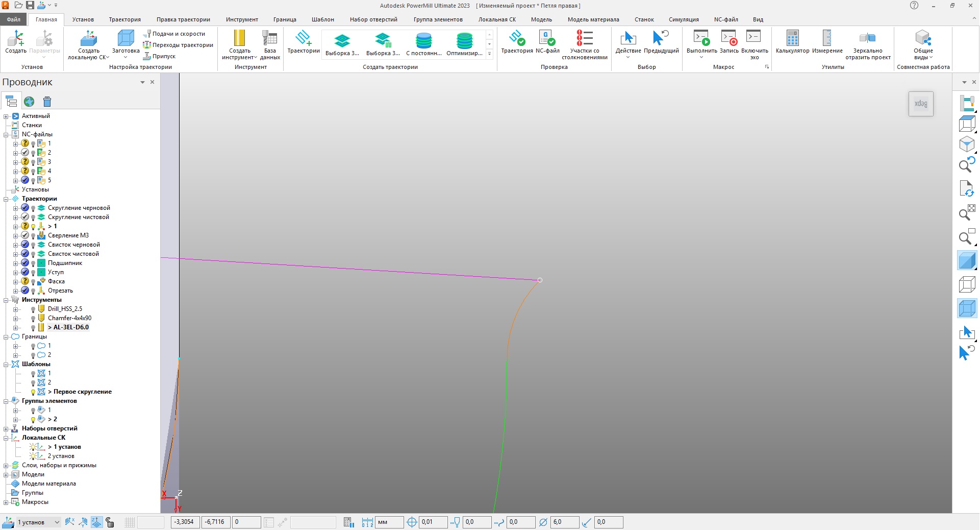980x530 pixels.
Task: Open the 1 установ workplane dropdown
Action: [x=57, y=522]
